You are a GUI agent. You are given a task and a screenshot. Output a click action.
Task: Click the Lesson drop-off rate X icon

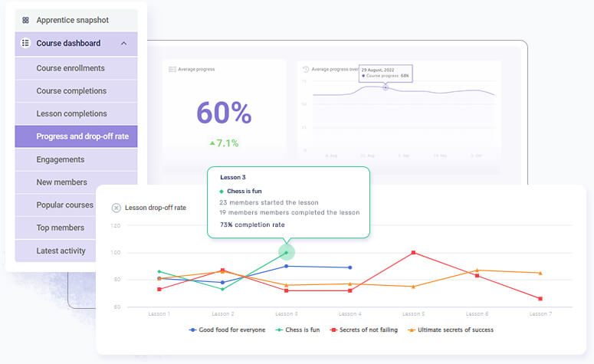117,208
